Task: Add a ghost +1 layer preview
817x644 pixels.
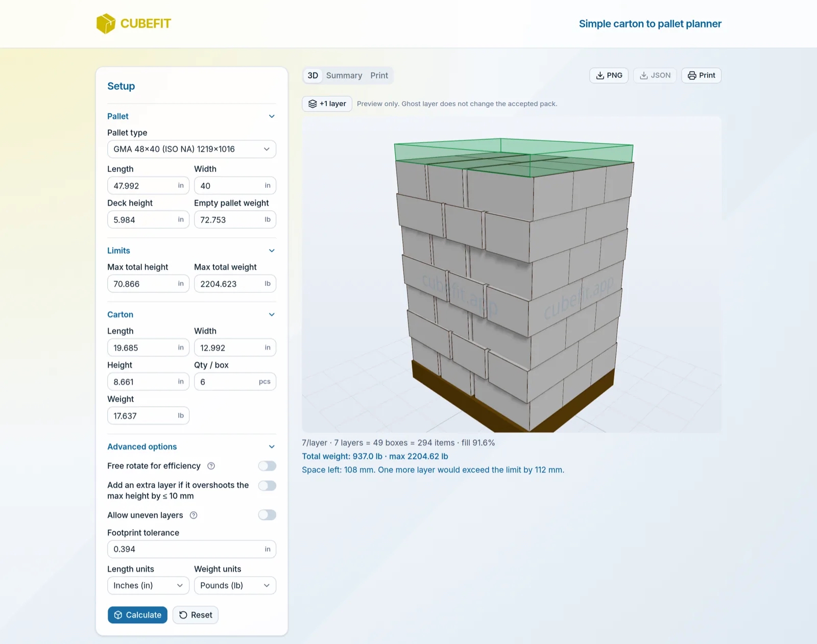Action: pyautogui.click(x=327, y=104)
